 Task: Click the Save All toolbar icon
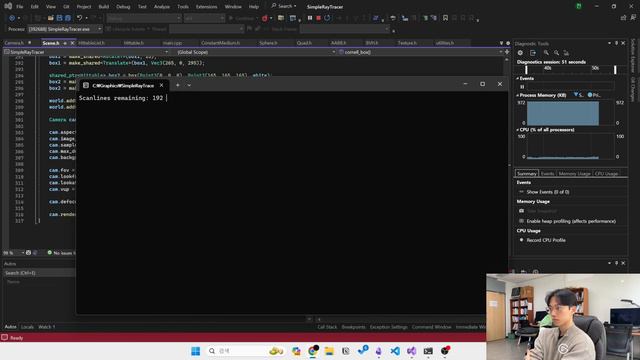[x=68, y=18]
